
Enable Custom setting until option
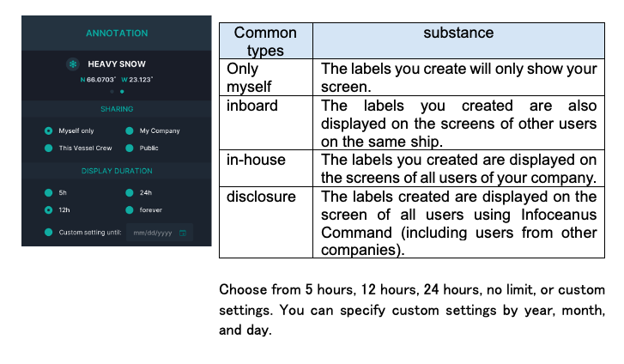click(49, 233)
